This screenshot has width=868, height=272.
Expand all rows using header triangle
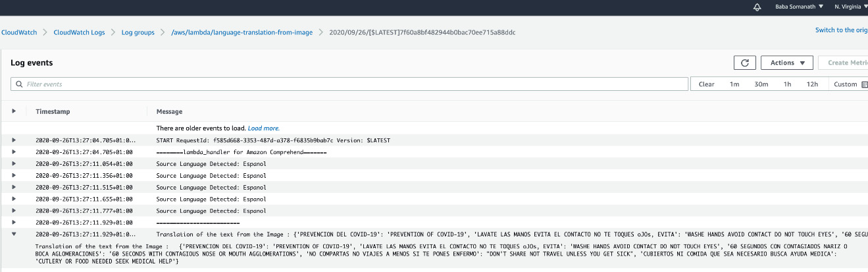14,111
